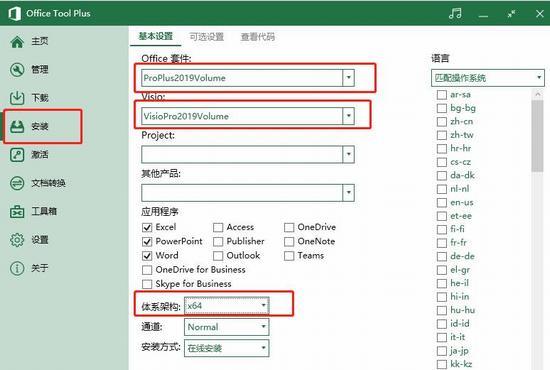Check the en-us language checkbox
Screen dimensions: 550x370
[x=442, y=203]
